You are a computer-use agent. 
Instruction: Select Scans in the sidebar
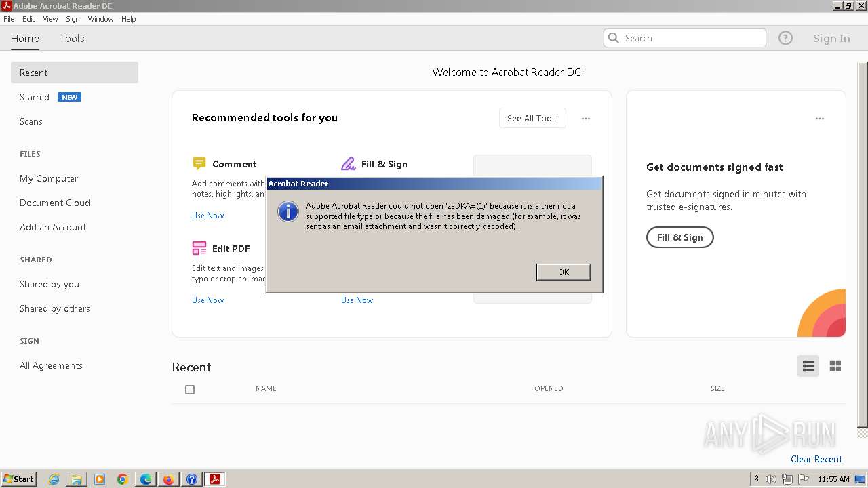click(31, 121)
